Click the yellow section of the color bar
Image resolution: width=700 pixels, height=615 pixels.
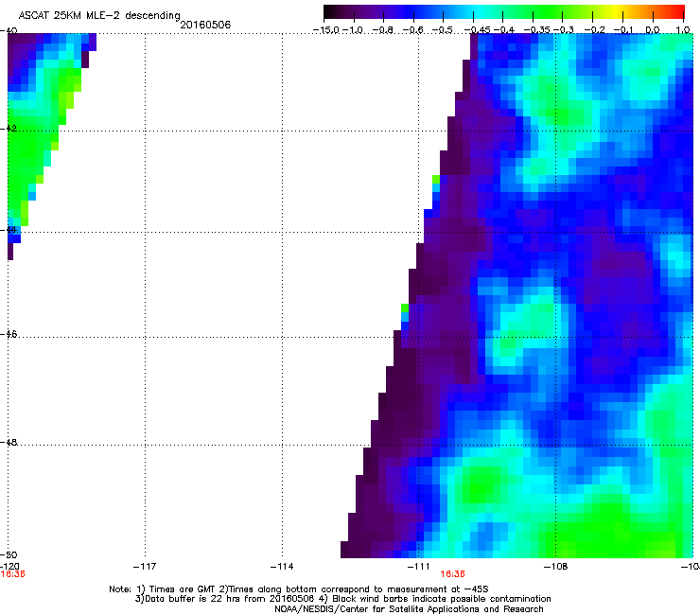[x=617, y=11]
